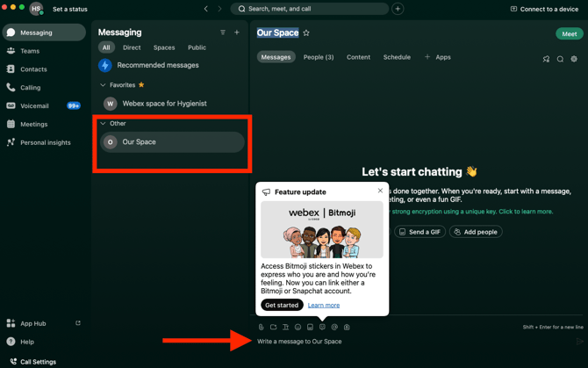This screenshot has width=588, height=368.
Task: Click the Bitmoji banner image
Action: (x=322, y=229)
